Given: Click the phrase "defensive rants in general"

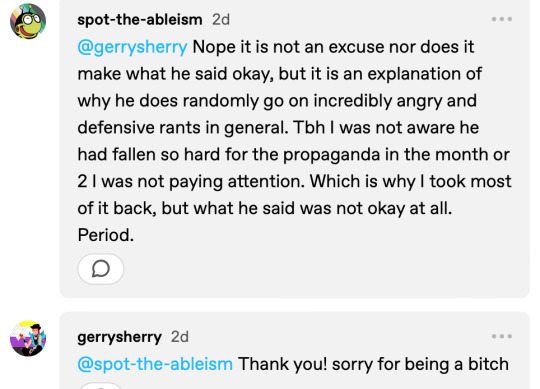Looking at the screenshot, I should [182, 128].
